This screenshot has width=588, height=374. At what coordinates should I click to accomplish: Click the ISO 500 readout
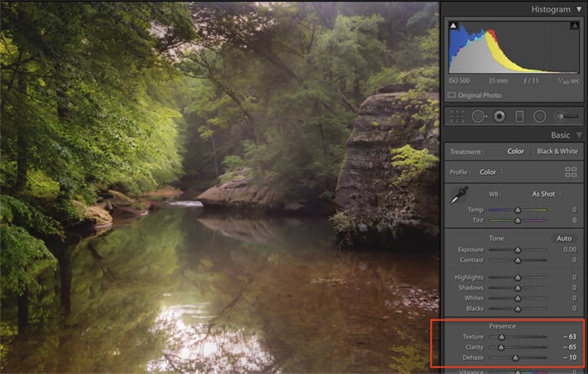459,81
